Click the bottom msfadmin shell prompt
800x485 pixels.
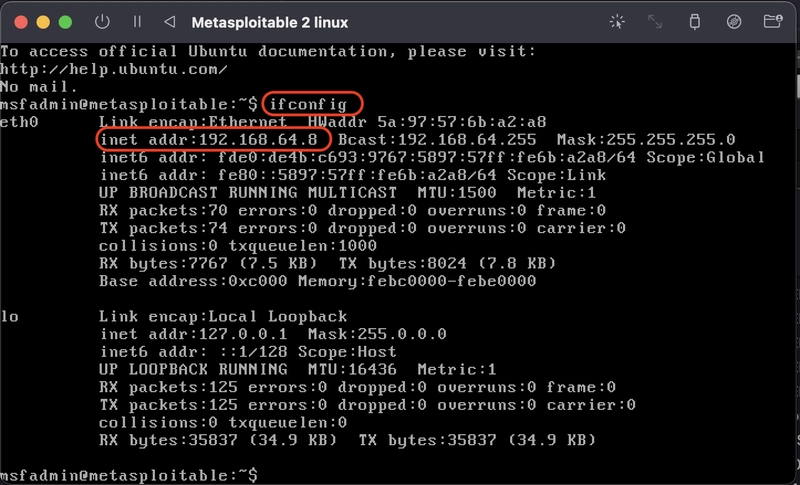pos(129,475)
